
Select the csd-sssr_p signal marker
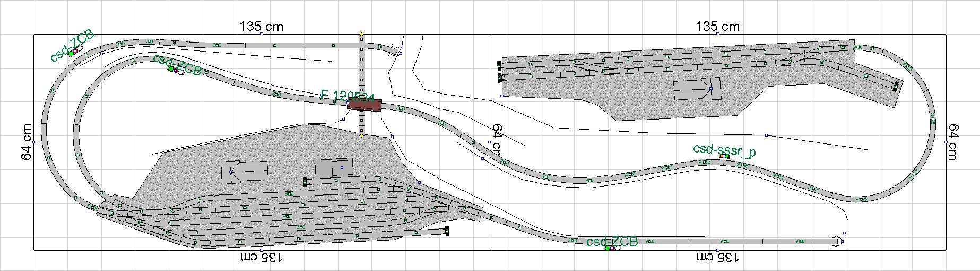tap(724, 156)
